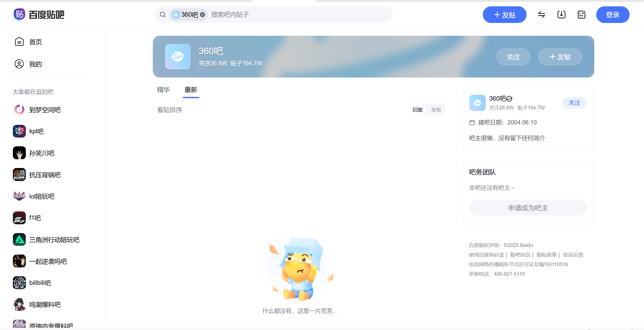Click the 登录 button
Screen dimensions: 644x330
click(x=612, y=14)
